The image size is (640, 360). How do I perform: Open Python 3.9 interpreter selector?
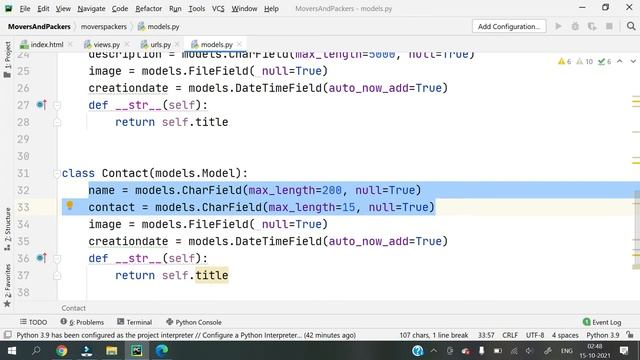[602, 335]
